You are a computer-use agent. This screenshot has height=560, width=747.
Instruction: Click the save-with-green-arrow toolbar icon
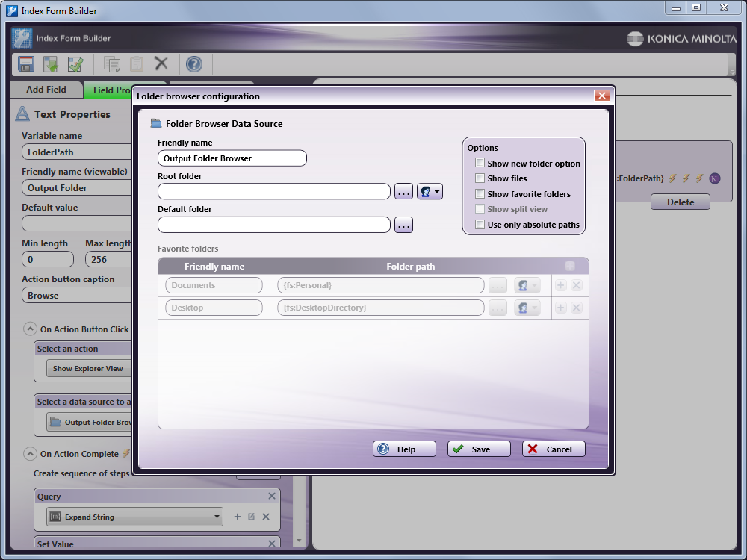coord(51,63)
